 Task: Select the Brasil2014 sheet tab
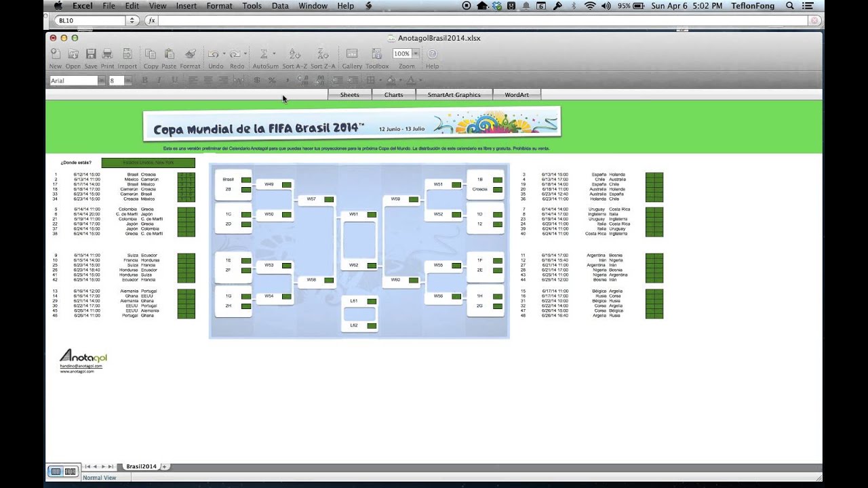click(x=141, y=466)
